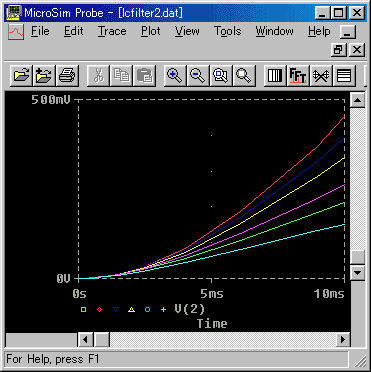Screen dimensions: 371x372
Task: Print the plot using the printer icon
Action: coord(68,76)
